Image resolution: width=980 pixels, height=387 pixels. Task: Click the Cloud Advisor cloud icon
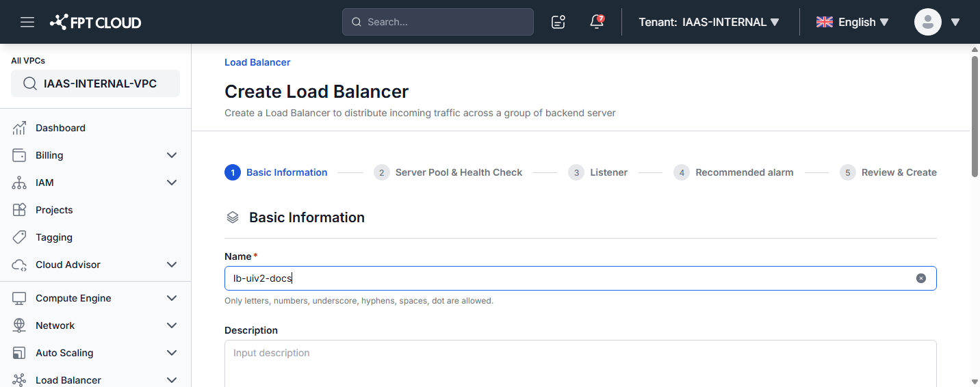pyautogui.click(x=19, y=265)
